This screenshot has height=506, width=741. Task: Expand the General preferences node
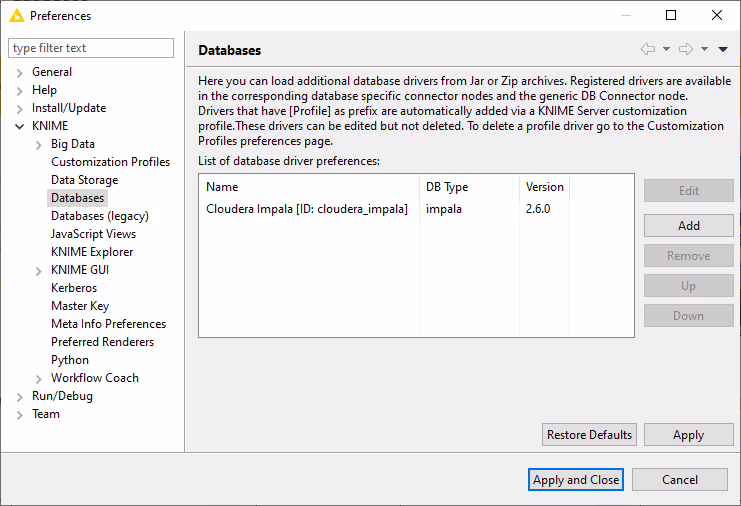pos(20,72)
